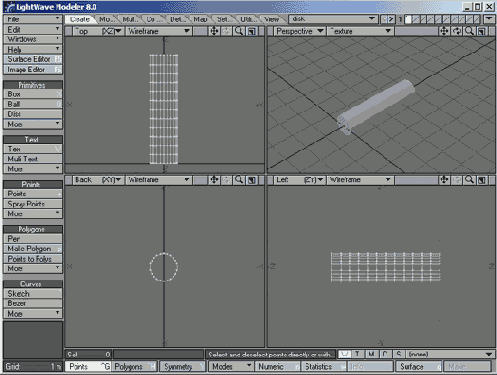The image size is (497, 375).
Task: Open the Perspective view type dropdown
Action: coord(300,31)
